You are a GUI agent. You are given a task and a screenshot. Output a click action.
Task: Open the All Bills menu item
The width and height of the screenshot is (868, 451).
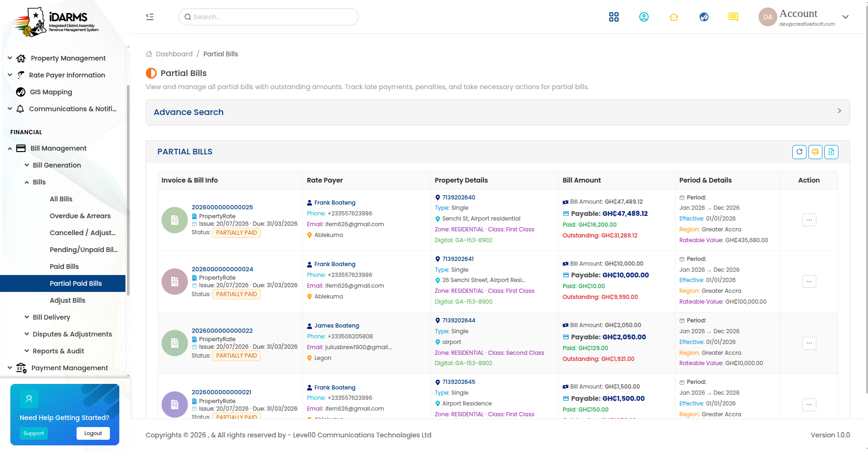click(61, 199)
